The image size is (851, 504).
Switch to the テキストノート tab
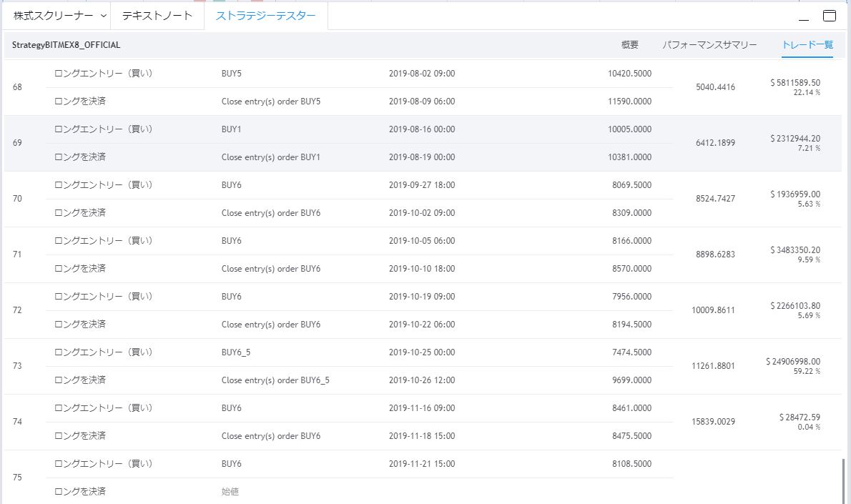click(x=157, y=15)
